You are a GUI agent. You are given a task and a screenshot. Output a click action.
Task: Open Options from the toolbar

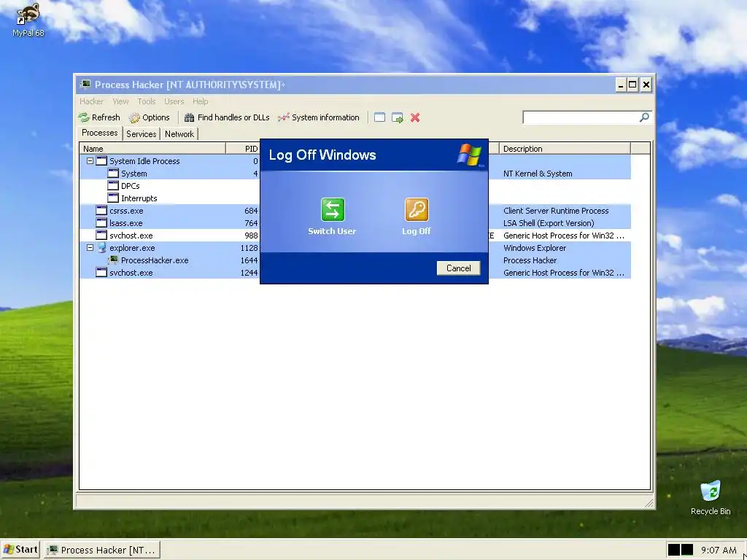149,117
